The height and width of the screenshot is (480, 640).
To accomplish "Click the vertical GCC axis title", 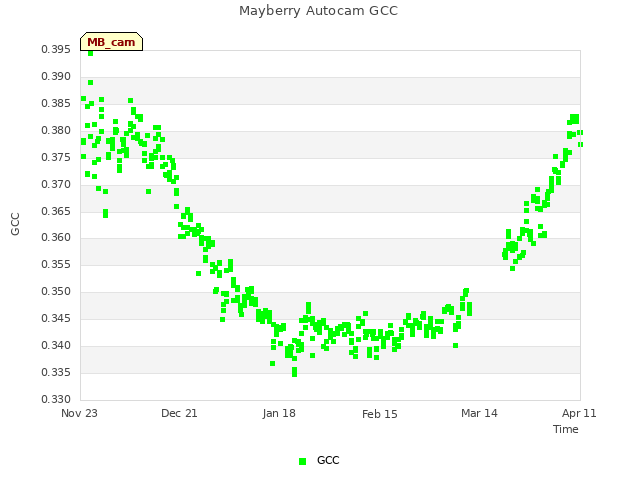I will pos(15,224).
